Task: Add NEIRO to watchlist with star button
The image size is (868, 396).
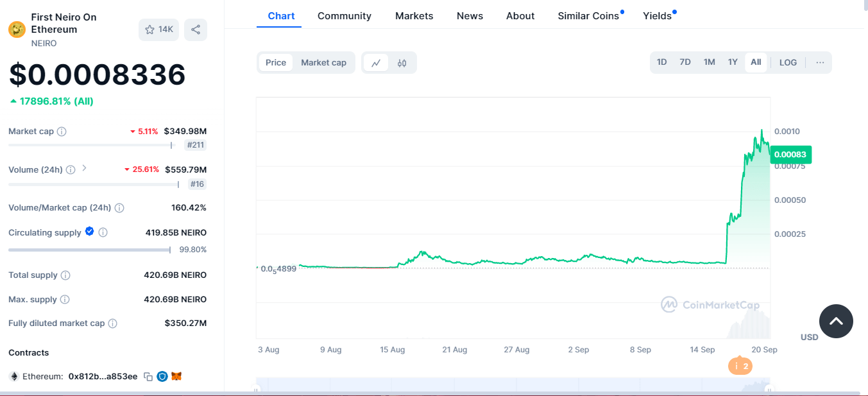Action: (158, 30)
